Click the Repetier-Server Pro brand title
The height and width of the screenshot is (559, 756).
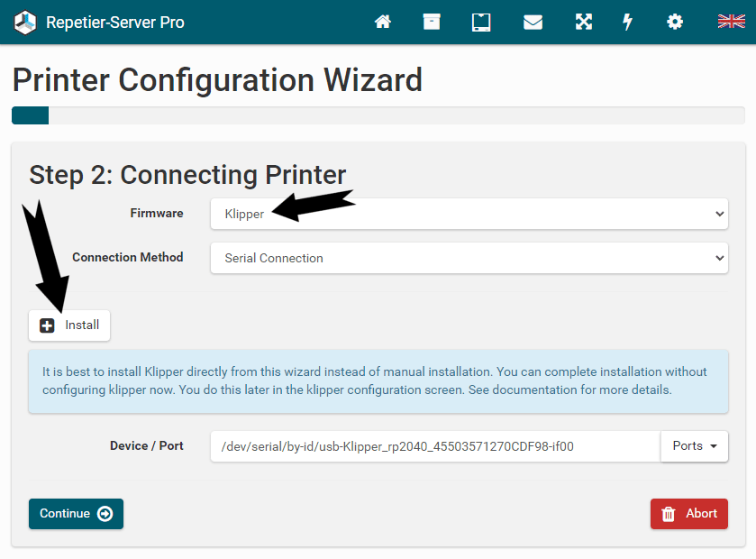coord(115,22)
